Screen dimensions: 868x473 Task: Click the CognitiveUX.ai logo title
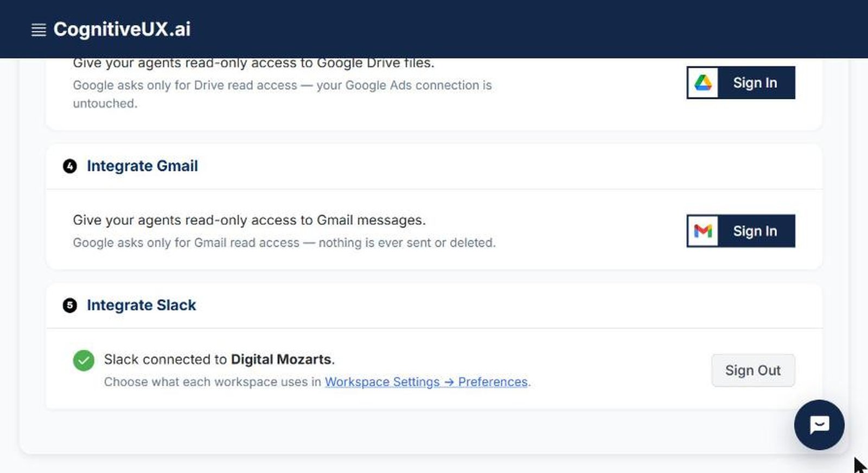[x=122, y=29]
